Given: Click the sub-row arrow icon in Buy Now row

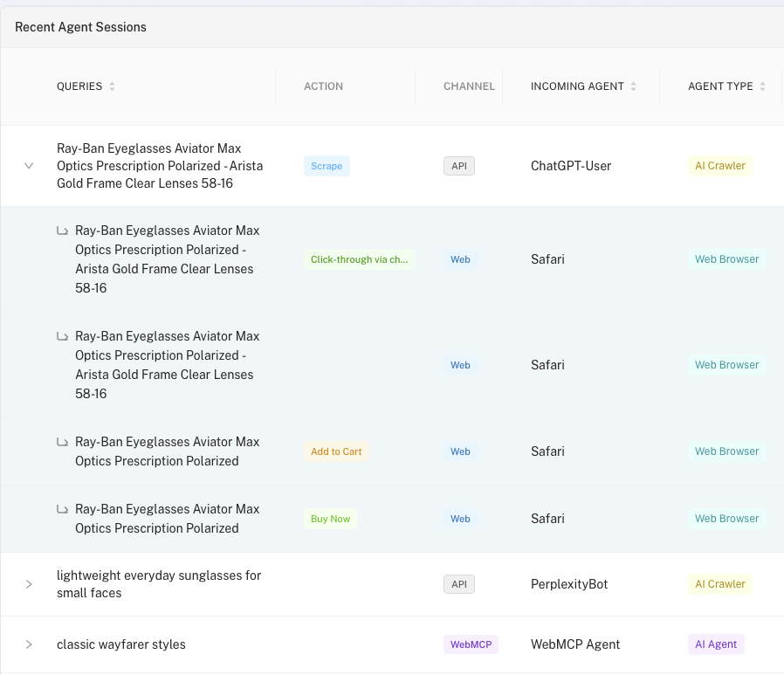Looking at the screenshot, I should coord(63,509).
